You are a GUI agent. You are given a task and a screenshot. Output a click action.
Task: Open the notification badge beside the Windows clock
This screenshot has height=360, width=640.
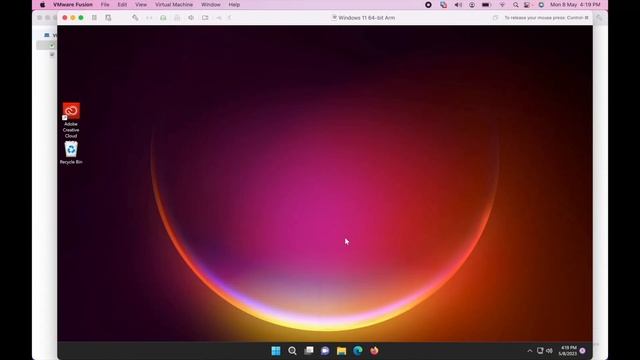(582, 351)
